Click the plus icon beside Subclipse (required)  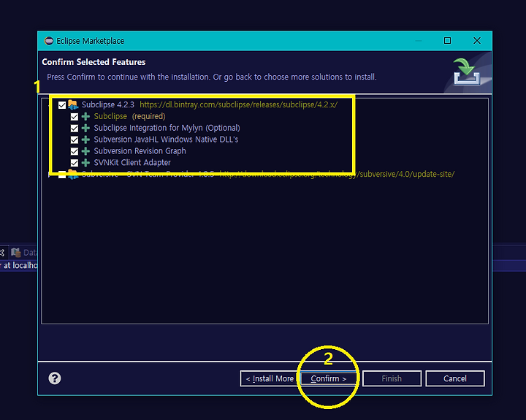click(x=86, y=116)
